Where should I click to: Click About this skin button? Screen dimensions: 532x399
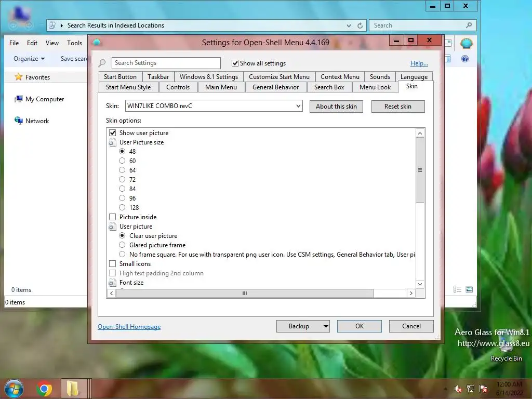(x=336, y=107)
